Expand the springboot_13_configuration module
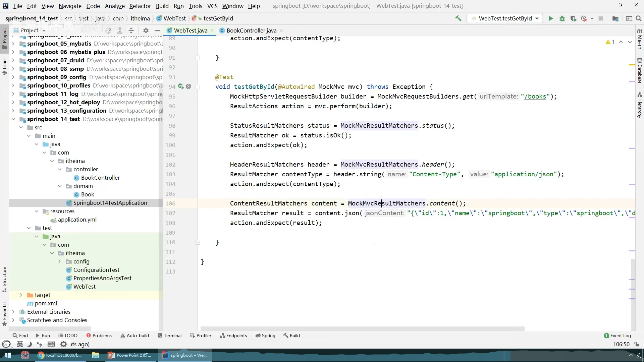The width and height of the screenshot is (644, 362). click(x=13, y=111)
